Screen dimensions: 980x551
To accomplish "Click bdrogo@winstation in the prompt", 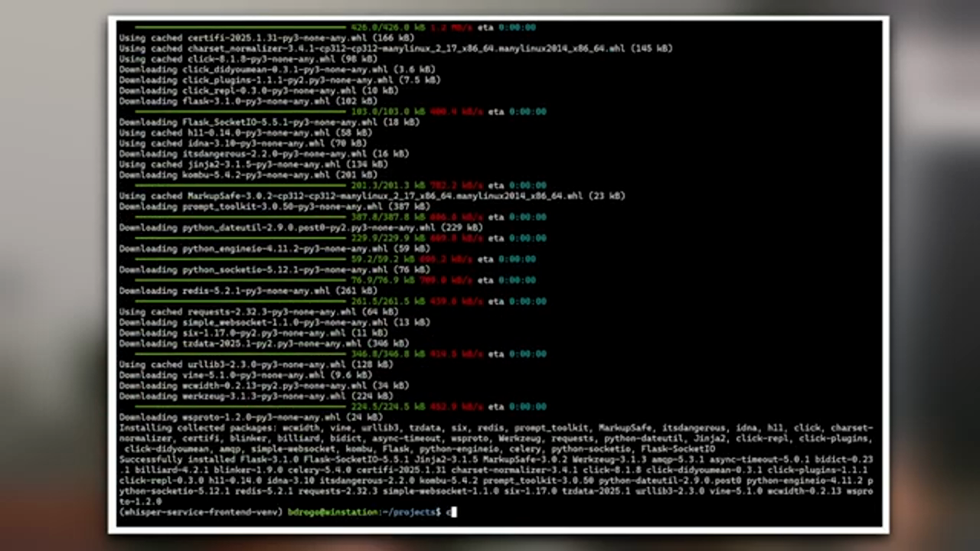I will [x=333, y=512].
